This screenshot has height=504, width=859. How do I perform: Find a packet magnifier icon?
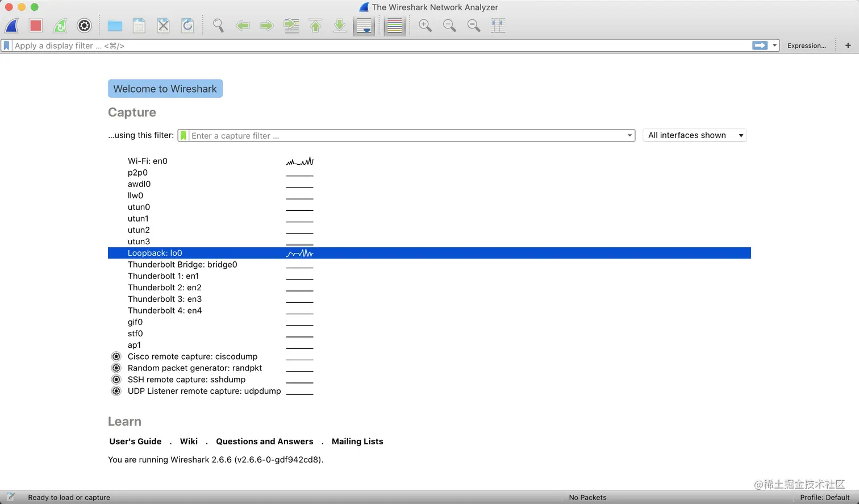click(x=218, y=26)
